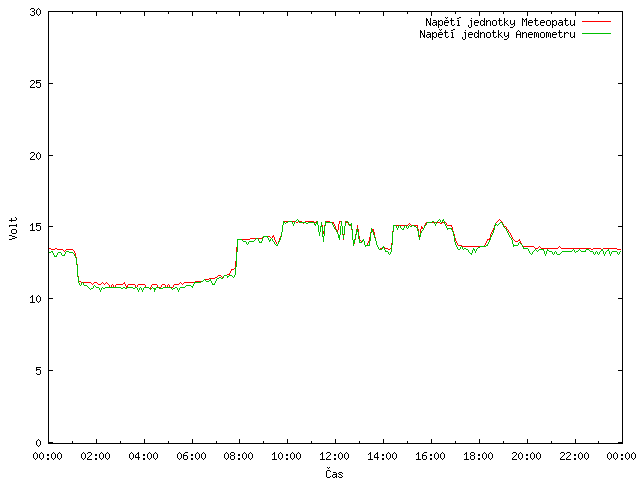The height and width of the screenshot is (480, 640).
Task: Click the y-axis value 5
Action: coord(39,371)
